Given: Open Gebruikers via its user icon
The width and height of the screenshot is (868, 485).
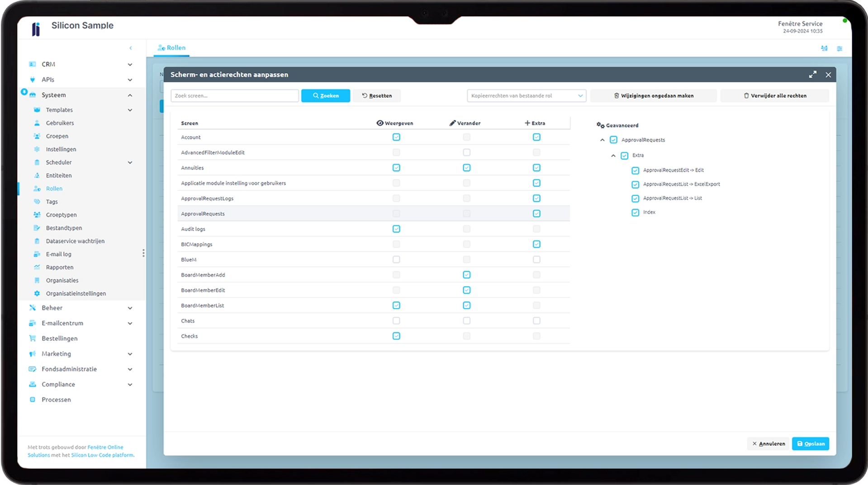Looking at the screenshot, I should [x=37, y=123].
